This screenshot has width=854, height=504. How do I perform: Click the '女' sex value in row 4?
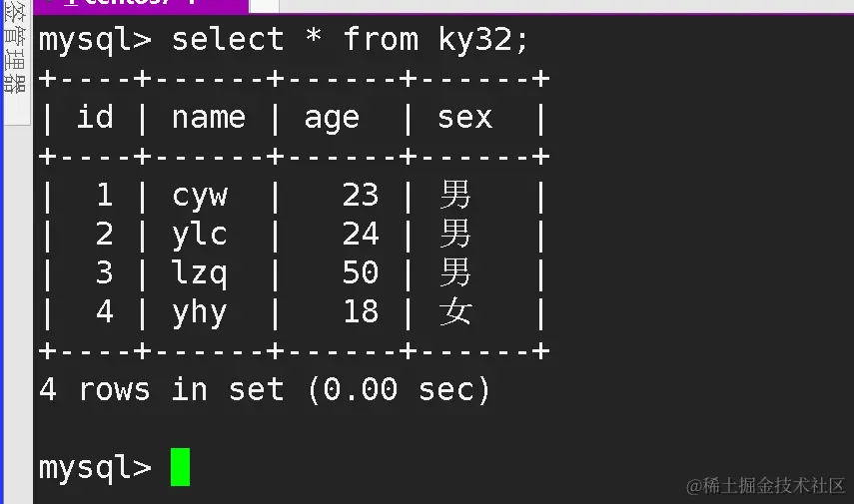(x=455, y=312)
